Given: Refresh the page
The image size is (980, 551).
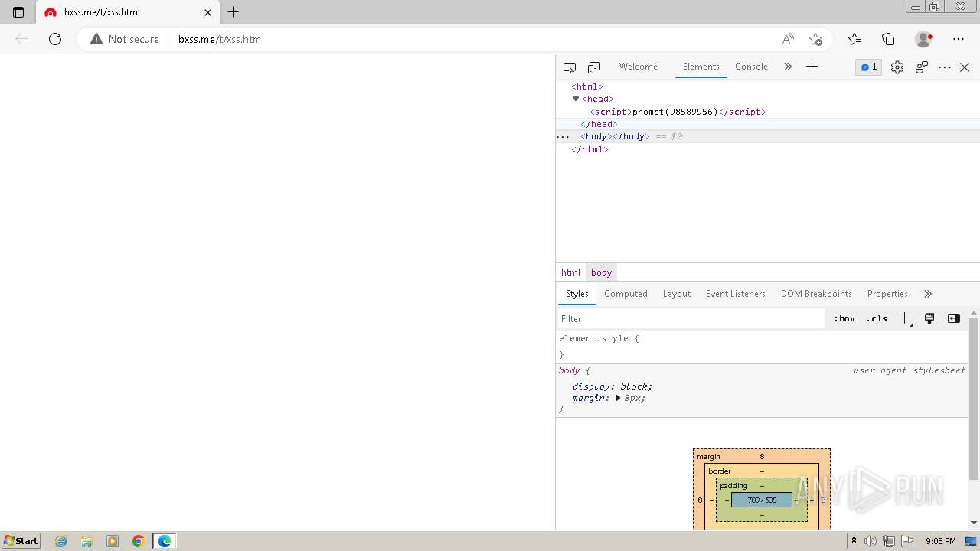Looking at the screenshot, I should click(55, 39).
